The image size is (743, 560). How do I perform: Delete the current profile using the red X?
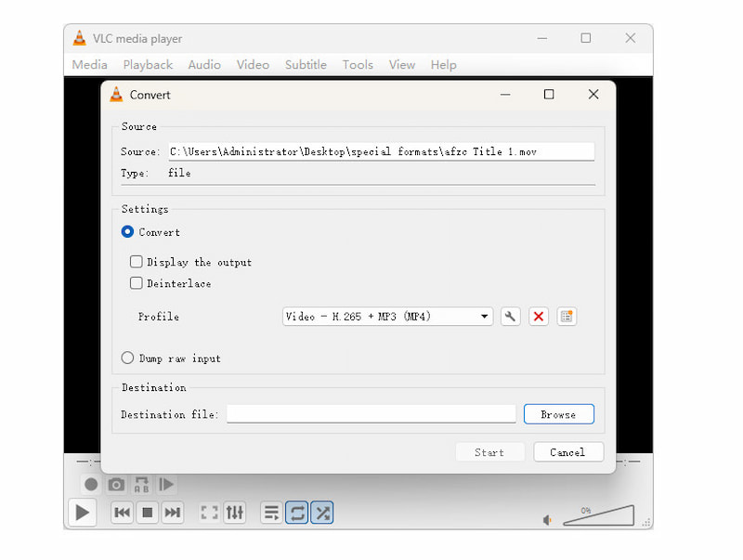(539, 317)
